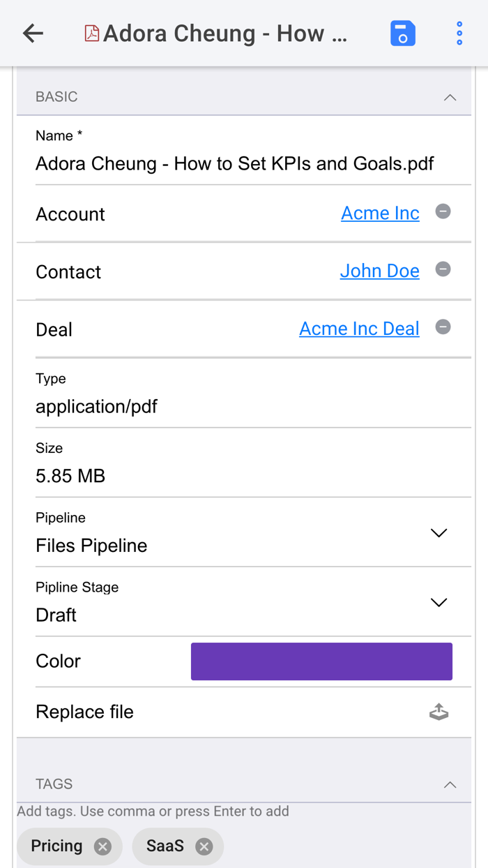Open the Acme Inc account link
488x868 pixels.
point(380,214)
